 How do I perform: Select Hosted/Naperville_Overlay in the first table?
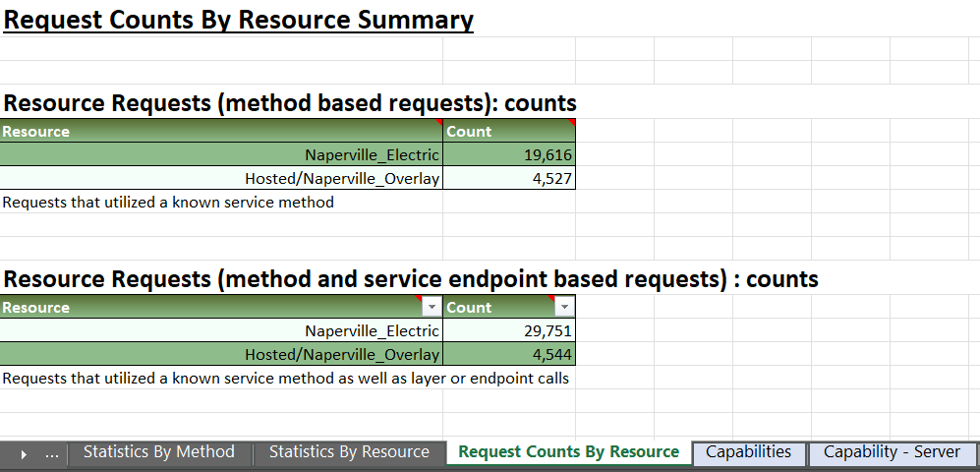[x=221, y=179]
